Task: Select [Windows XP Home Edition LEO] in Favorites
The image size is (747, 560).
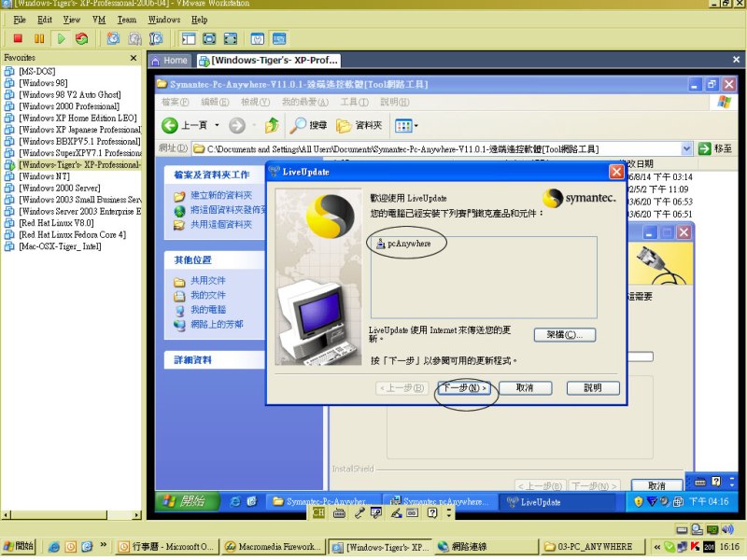Action: tap(78, 119)
